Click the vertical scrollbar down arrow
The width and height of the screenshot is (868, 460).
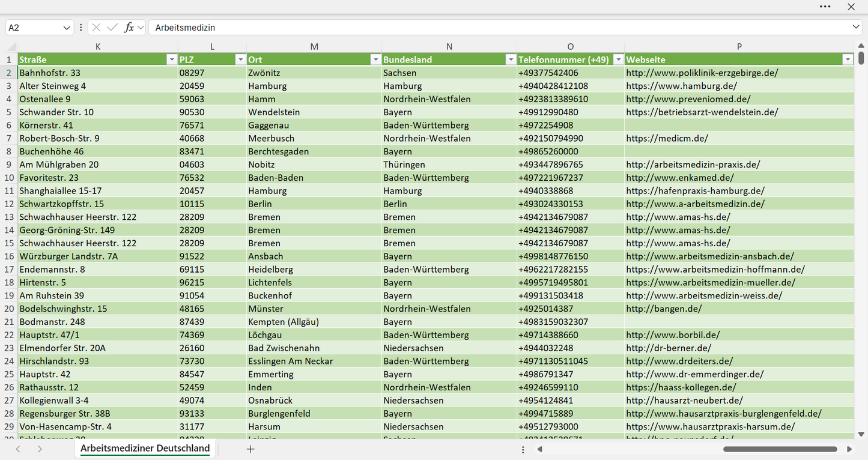861,434
